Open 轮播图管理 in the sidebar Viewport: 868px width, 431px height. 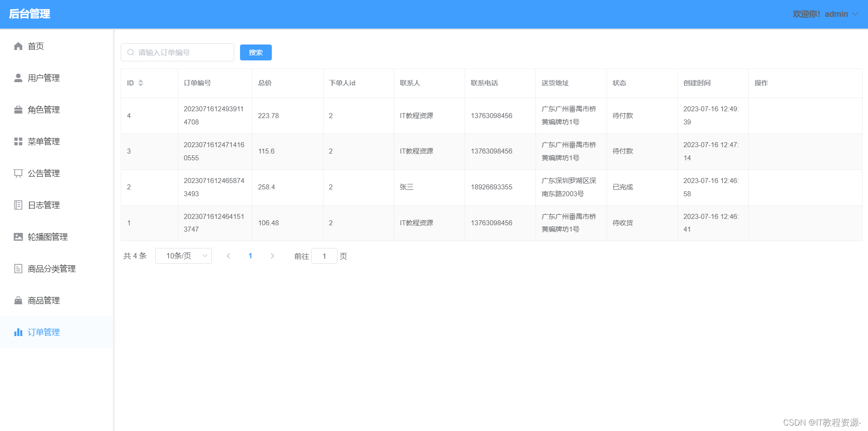[56, 237]
